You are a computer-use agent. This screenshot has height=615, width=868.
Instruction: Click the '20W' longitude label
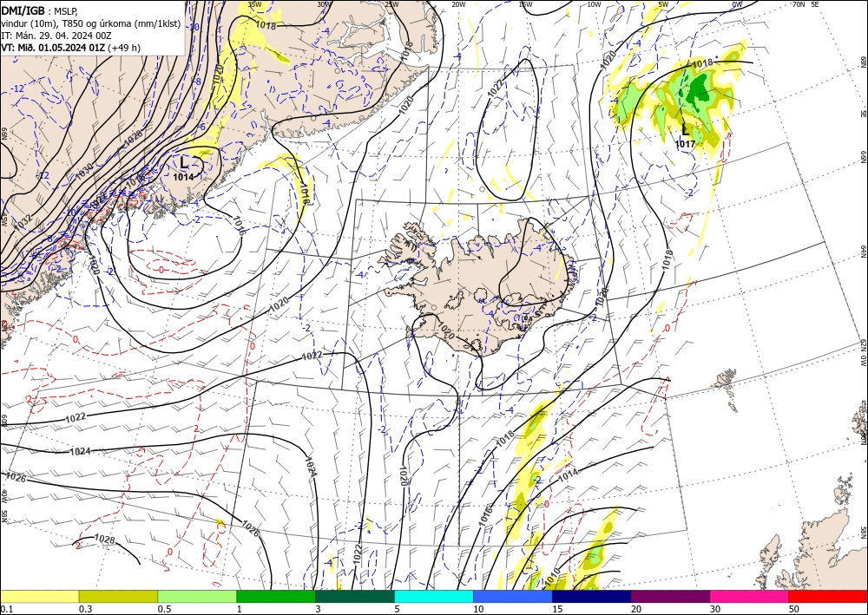click(458, 4)
